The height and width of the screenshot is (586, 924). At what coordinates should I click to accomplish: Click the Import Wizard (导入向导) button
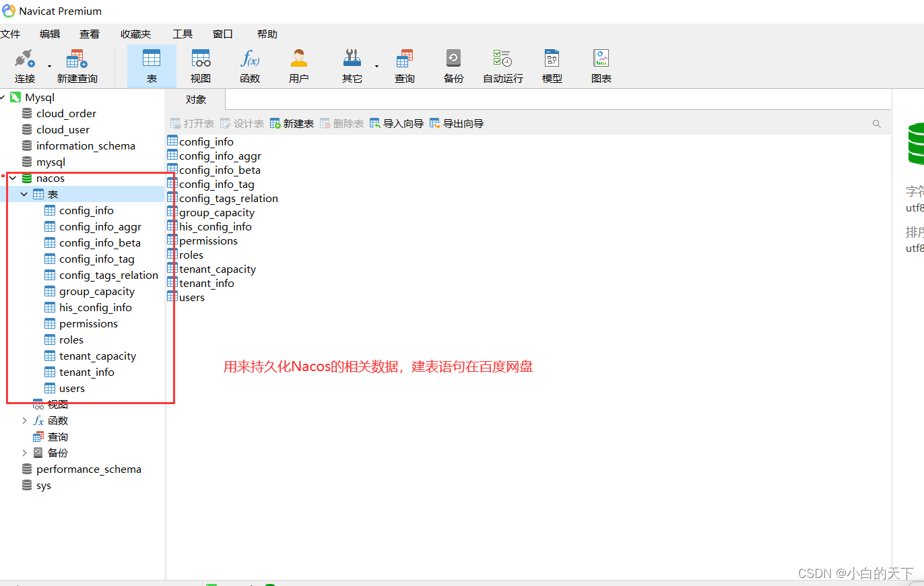pyautogui.click(x=397, y=124)
